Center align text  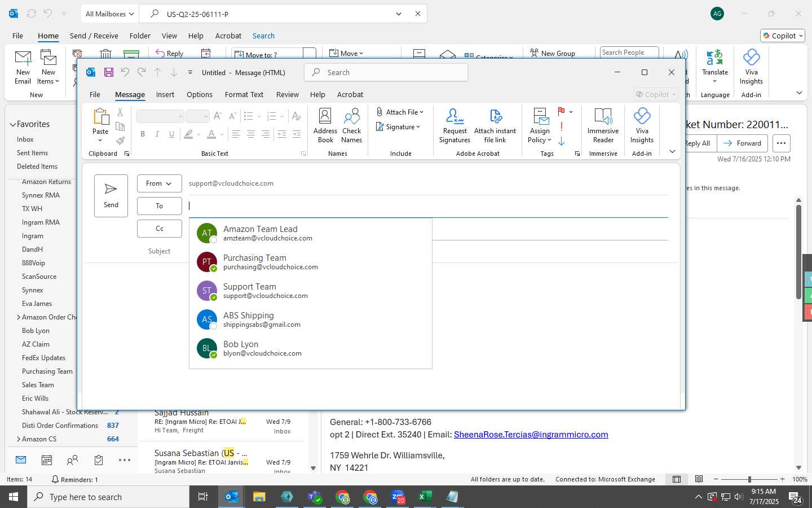(x=251, y=134)
